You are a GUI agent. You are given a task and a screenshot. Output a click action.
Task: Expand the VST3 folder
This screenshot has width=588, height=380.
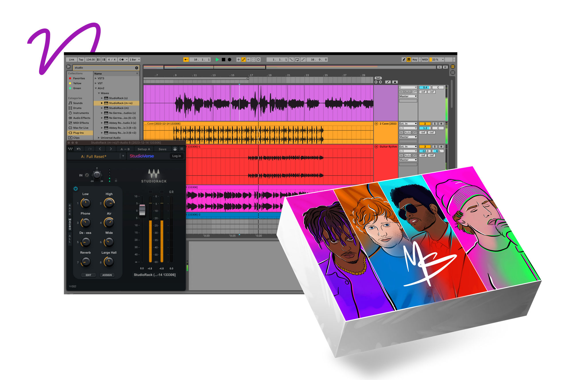[x=96, y=78]
